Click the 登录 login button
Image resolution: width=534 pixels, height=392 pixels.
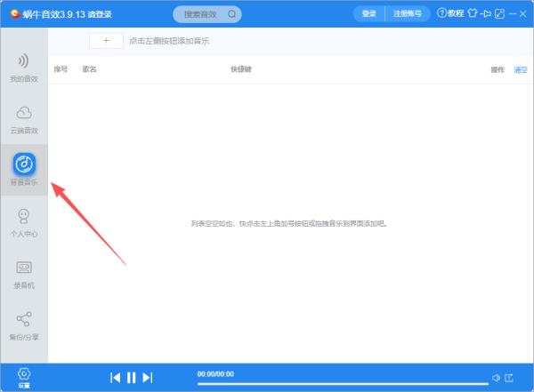coord(368,14)
